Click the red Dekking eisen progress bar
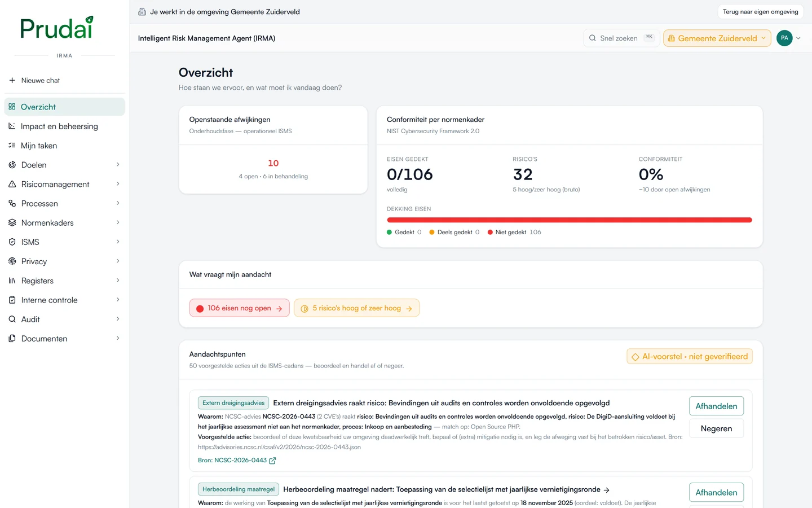Viewport: 812px width, 508px height. pos(570,220)
